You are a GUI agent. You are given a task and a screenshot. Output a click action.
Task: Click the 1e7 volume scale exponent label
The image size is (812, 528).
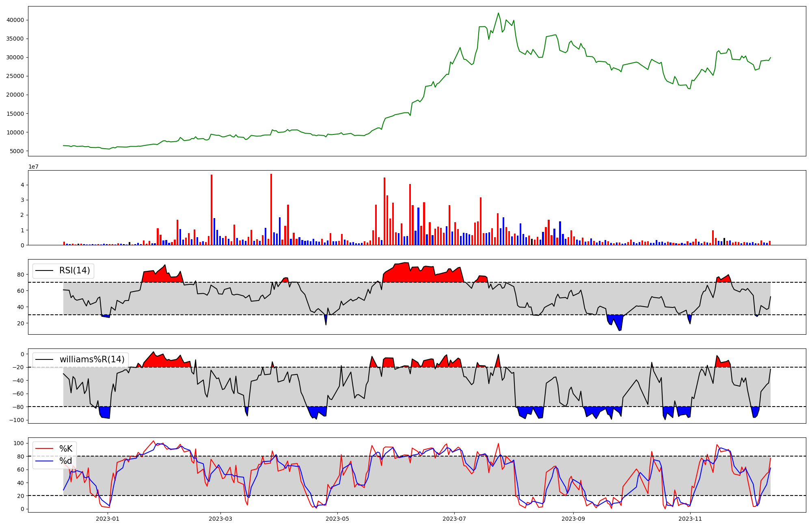[33, 167]
